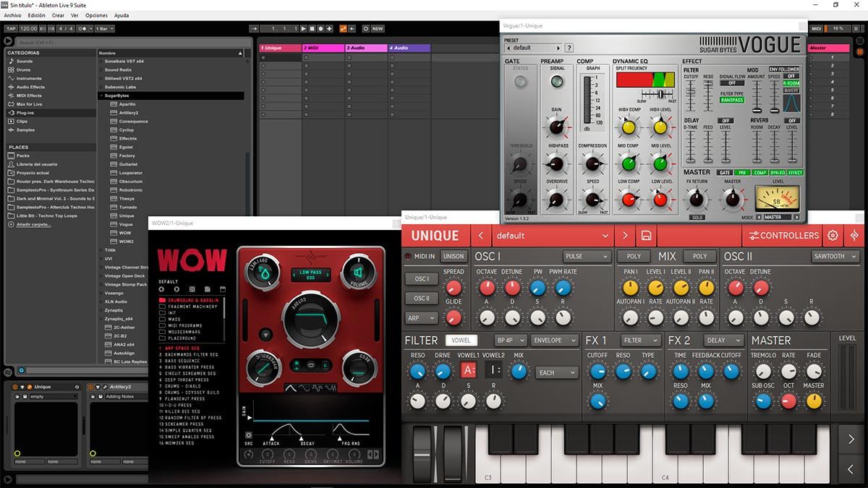Open OSC II SAWTOOTH dropdown

tap(835, 257)
